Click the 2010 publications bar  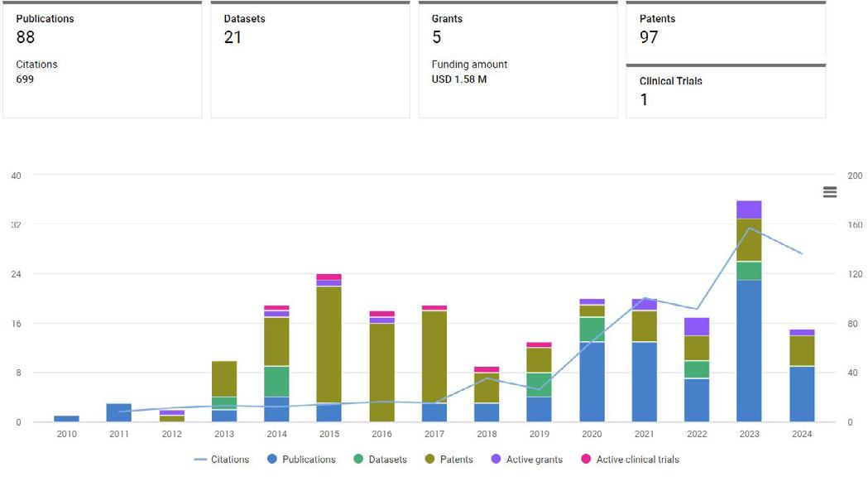tap(66, 418)
